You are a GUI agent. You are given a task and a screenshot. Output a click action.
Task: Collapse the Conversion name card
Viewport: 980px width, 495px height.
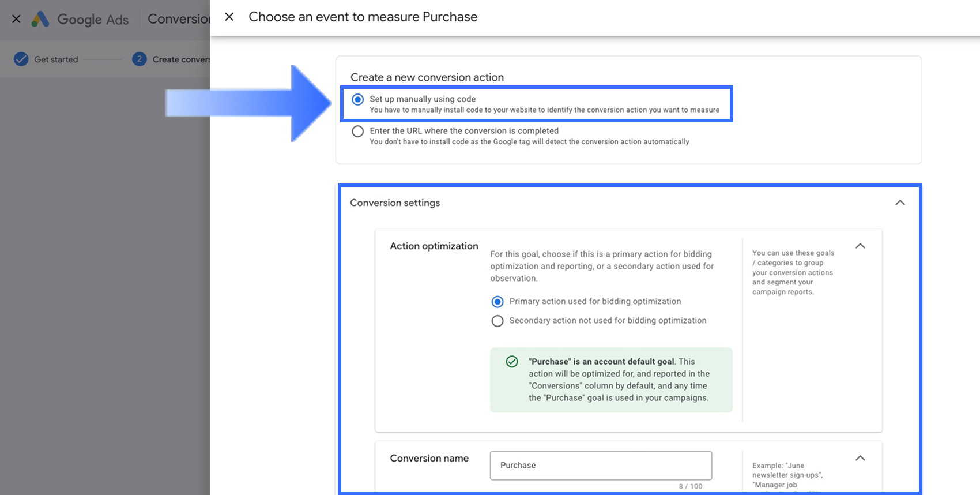coord(860,458)
